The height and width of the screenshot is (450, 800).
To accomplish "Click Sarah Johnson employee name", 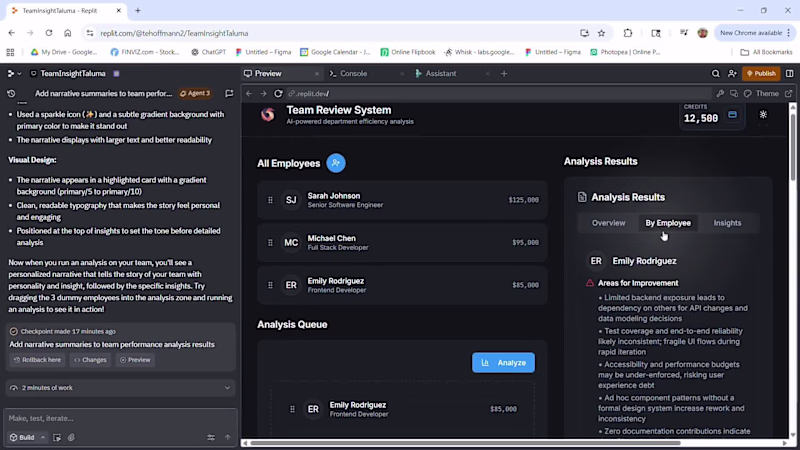I will tap(334, 196).
